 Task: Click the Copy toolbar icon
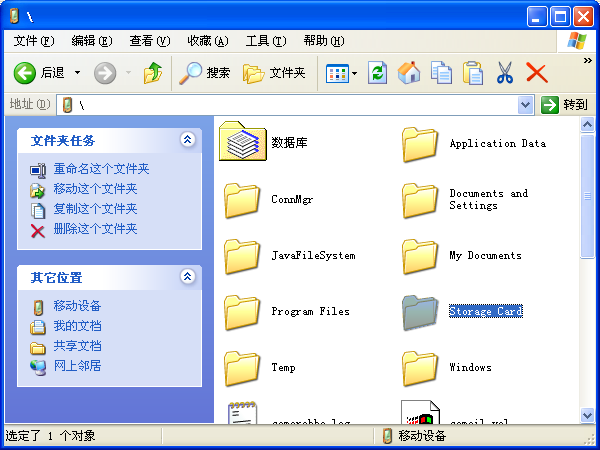441,73
